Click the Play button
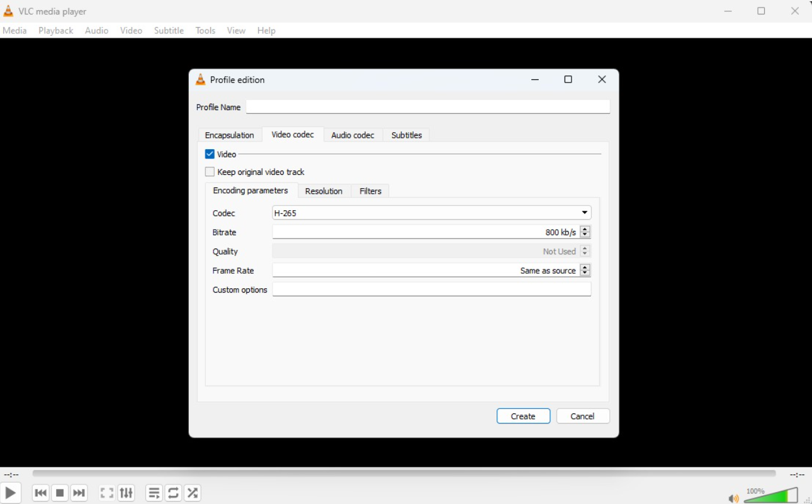Screen dimensions: 812x504 [x=10, y=493]
